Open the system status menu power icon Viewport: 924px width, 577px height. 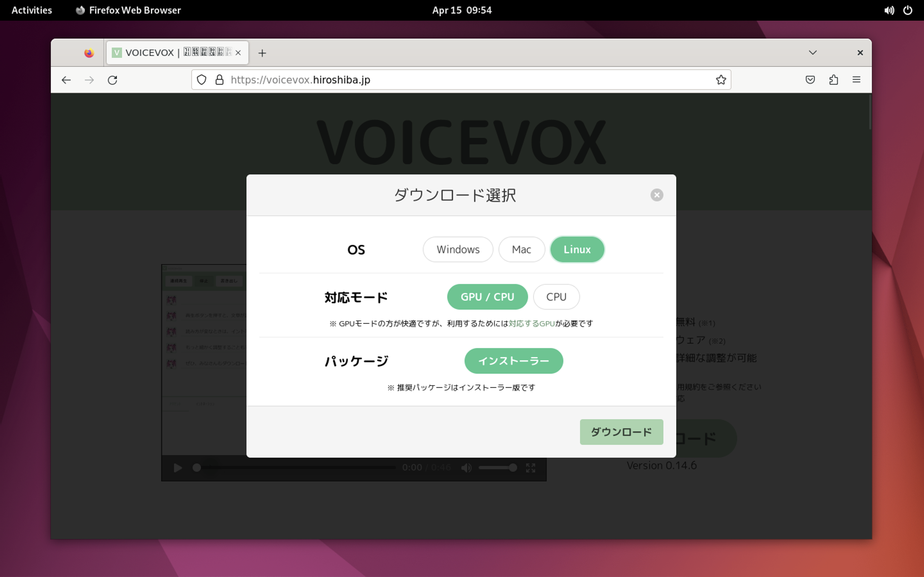tap(908, 10)
